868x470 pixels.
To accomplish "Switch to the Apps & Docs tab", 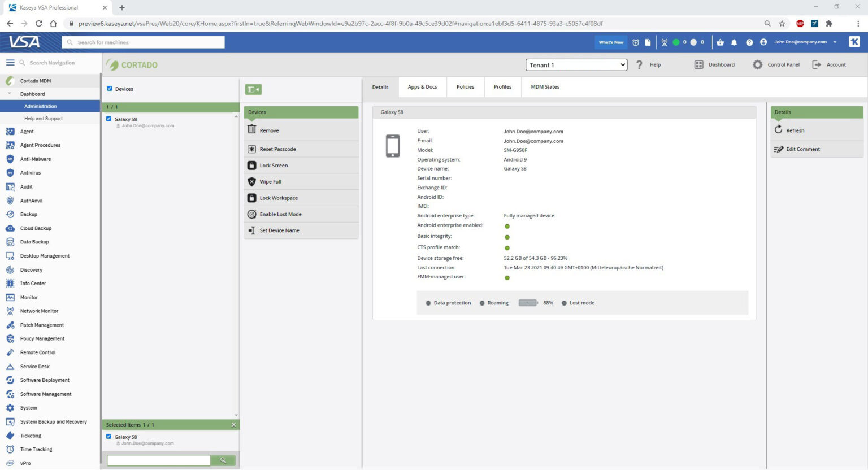I will (x=422, y=86).
